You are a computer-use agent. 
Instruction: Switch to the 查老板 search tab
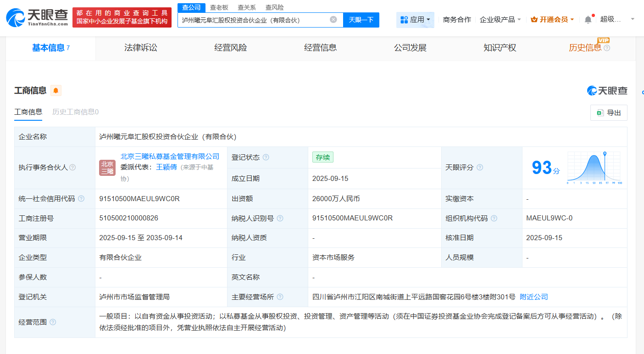pyautogui.click(x=219, y=7)
